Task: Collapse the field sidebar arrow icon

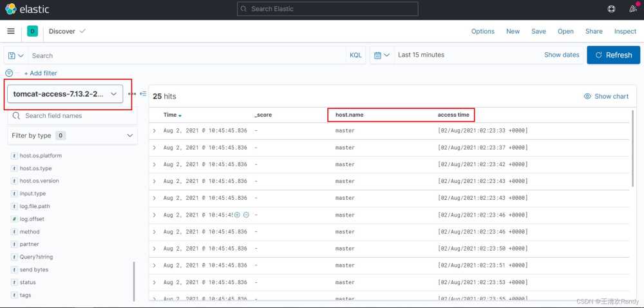Action: pos(142,94)
